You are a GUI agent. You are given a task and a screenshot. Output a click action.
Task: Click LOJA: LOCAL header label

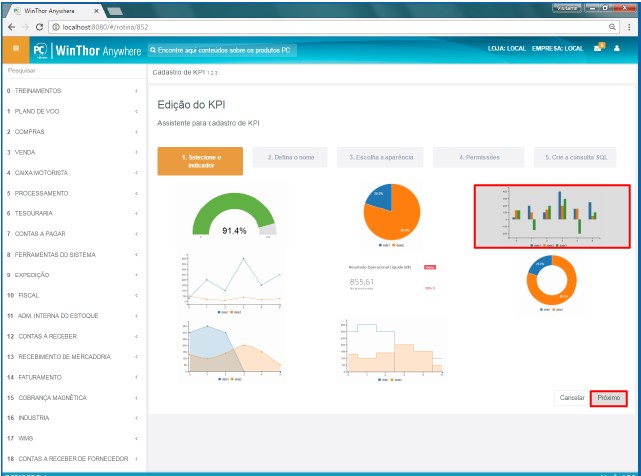507,48
